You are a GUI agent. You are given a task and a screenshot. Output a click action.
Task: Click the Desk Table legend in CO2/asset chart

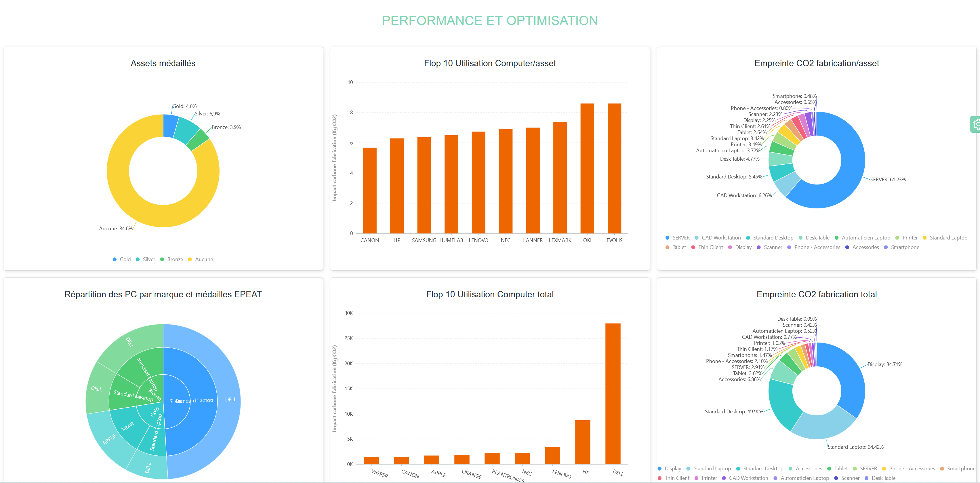[x=814, y=238]
